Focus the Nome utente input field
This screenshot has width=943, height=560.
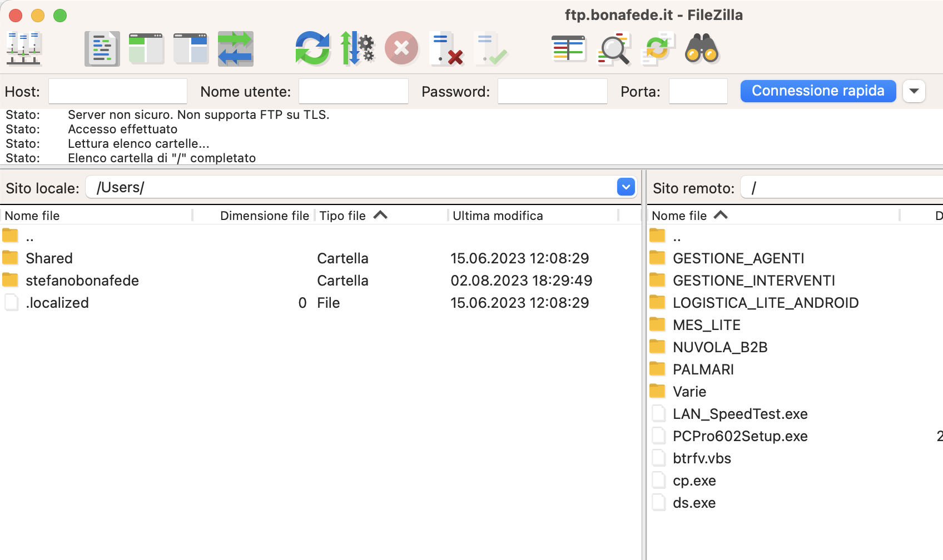click(x=354, y=91)
